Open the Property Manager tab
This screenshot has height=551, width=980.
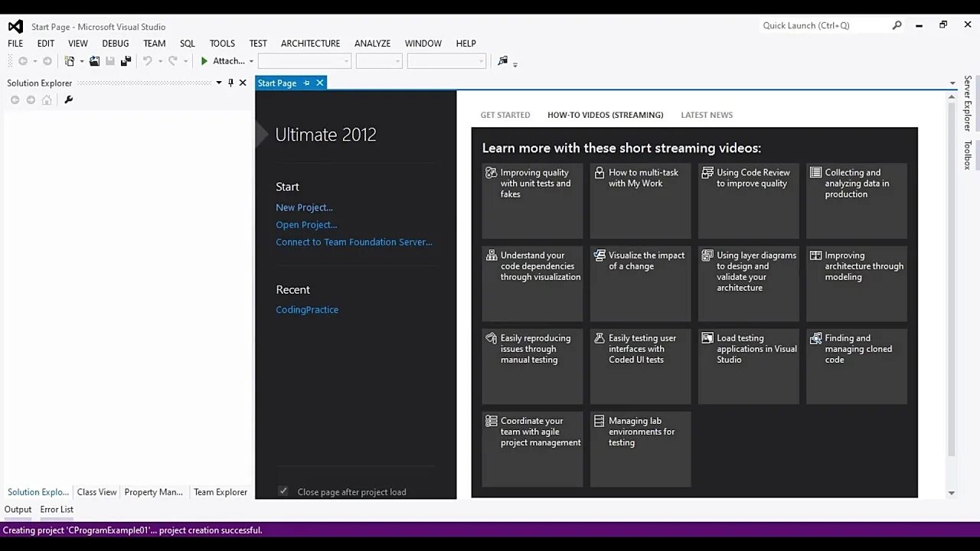pyautogui.click(x=154, y=492)
